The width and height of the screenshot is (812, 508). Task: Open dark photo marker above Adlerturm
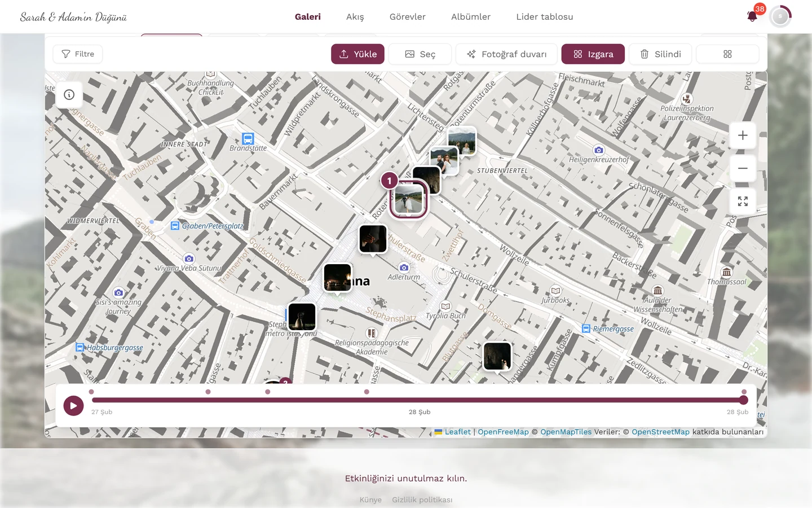click(x=373, y=239)
